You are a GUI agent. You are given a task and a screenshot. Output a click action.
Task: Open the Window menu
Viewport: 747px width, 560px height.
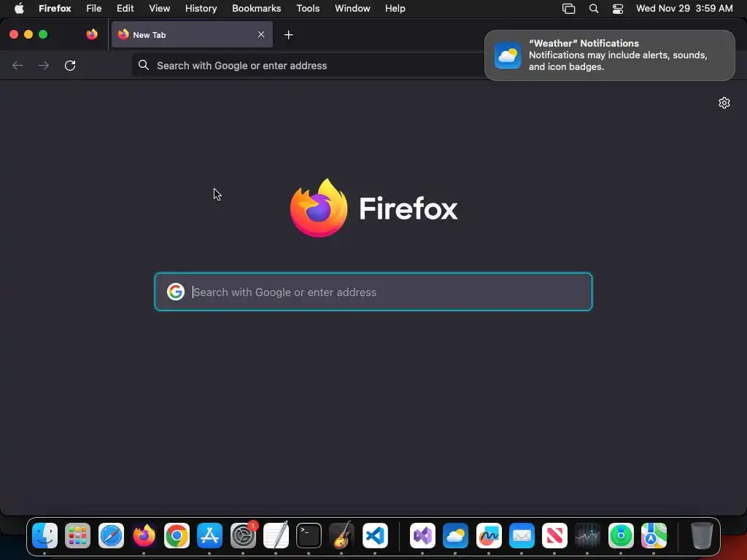[352, 8]
